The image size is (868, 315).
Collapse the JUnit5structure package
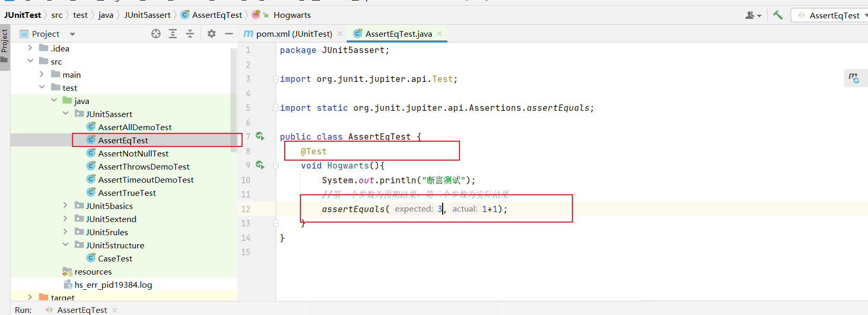[65, 245]
